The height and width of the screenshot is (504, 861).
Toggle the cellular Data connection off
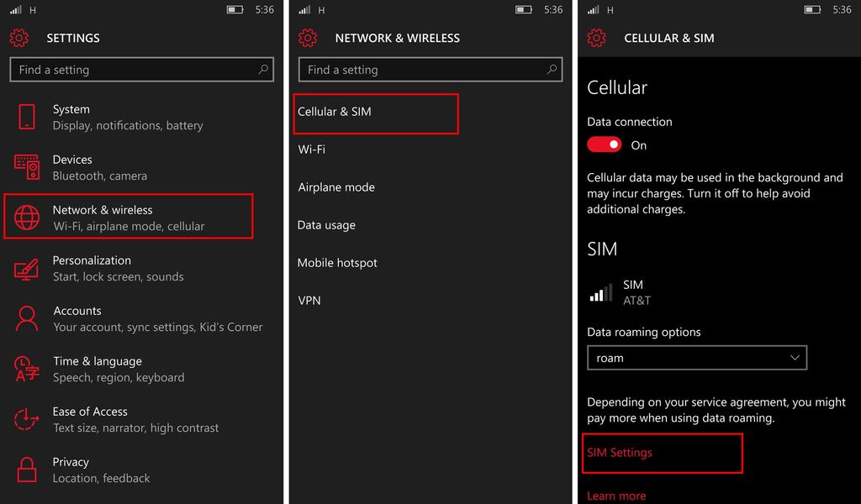click(x=603, y=144)
